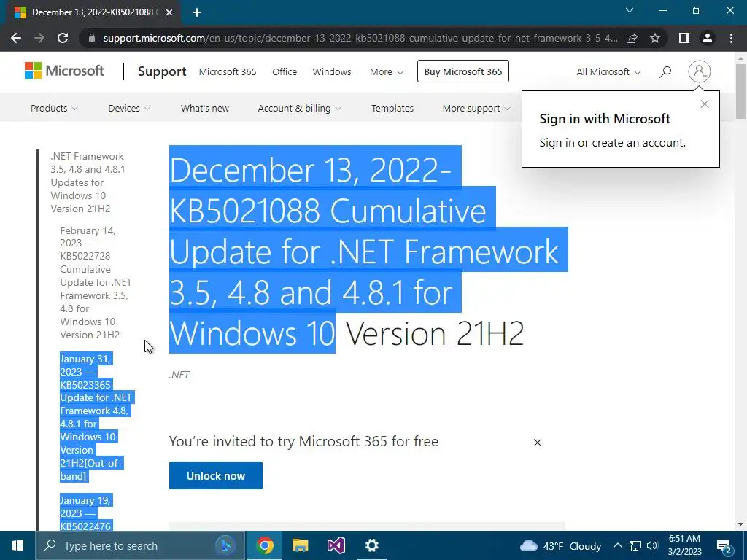The image size is (747, 560).
Task: Open the Chrome profile menu
Action: 708,38
